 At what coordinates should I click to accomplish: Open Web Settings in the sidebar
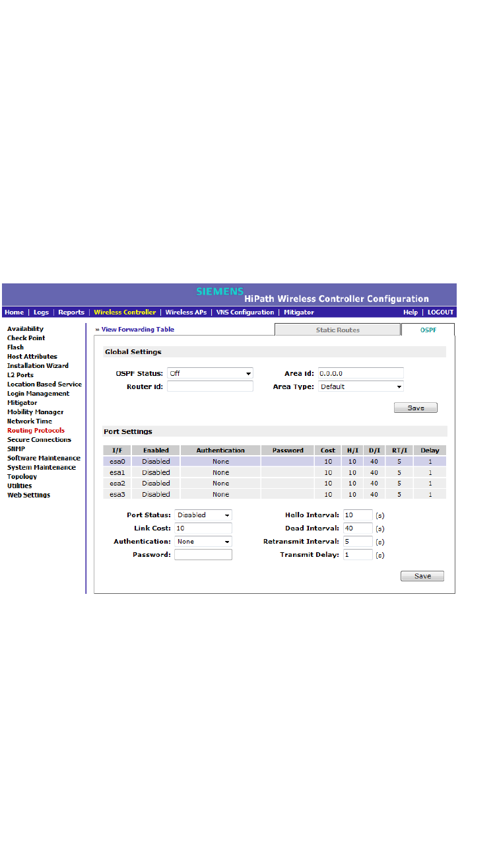click(28, 495)
